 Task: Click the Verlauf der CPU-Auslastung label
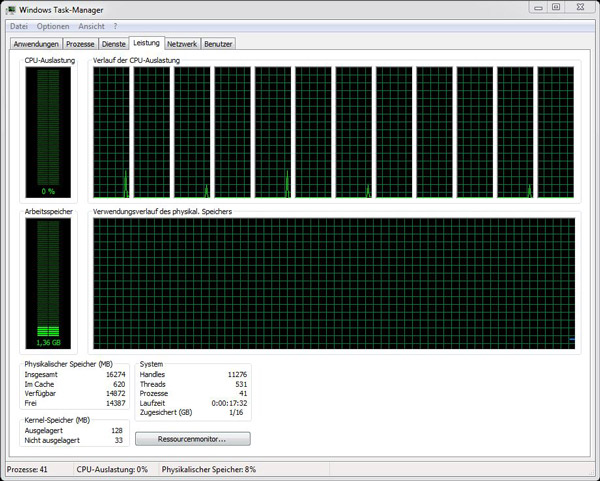point(136,60)
